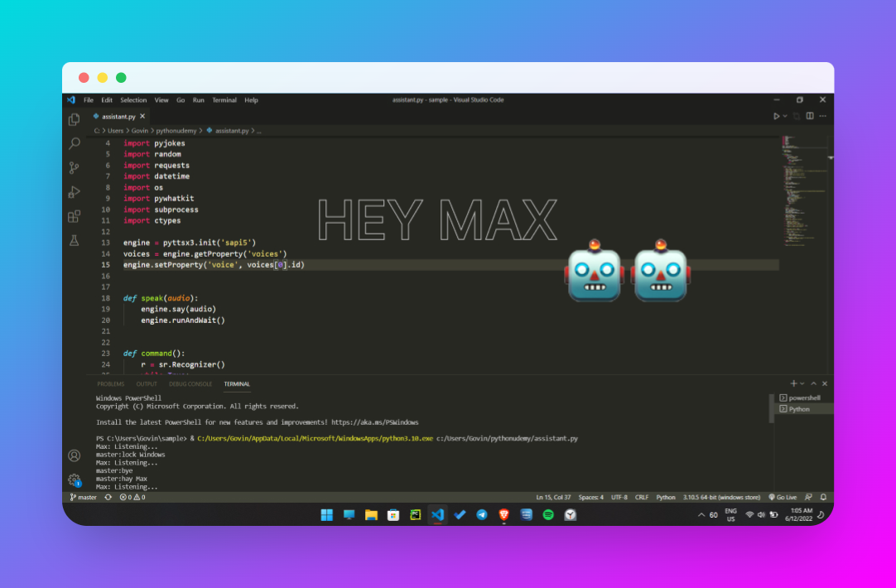Open the View menu
Image resolution: width=896 pixels, height=588 pixels.
click(x=161, y=100)
